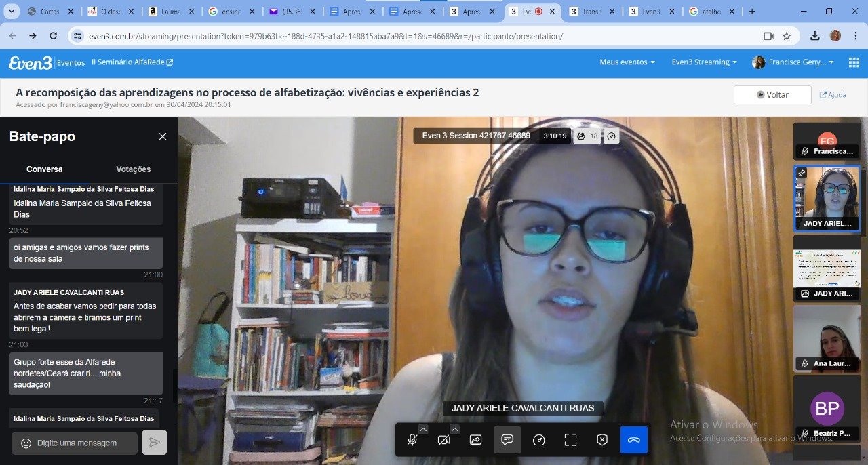This screenshot has height=465, width=868.
Task: Open a new browser tab
Action: tap(751, 12)
